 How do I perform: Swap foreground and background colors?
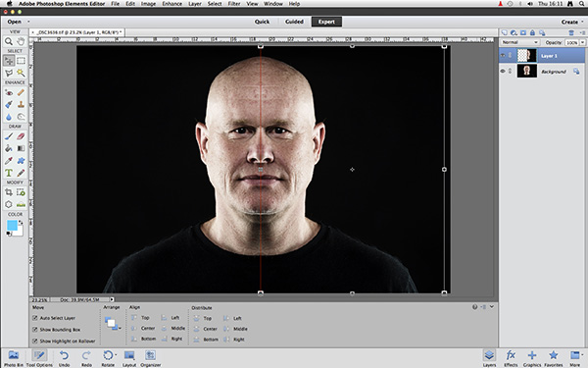pos(21,223)
